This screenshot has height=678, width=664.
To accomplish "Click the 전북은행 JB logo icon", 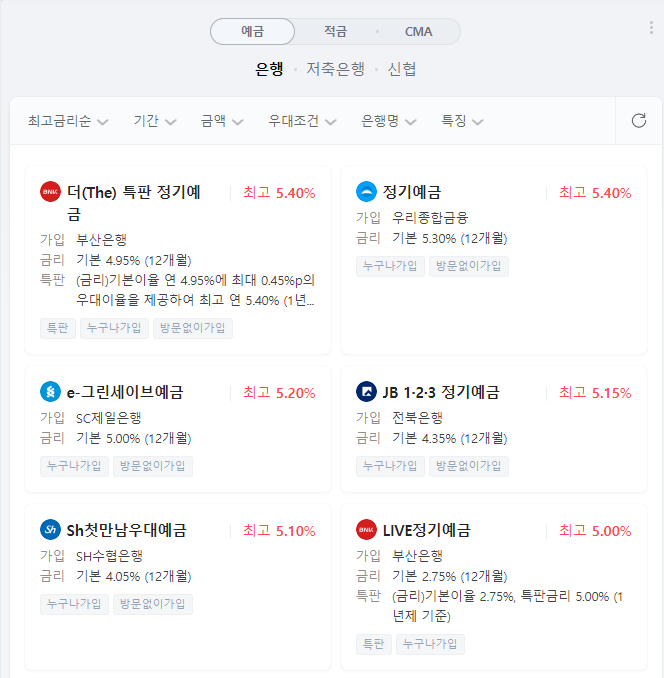I will pos(366,392).
